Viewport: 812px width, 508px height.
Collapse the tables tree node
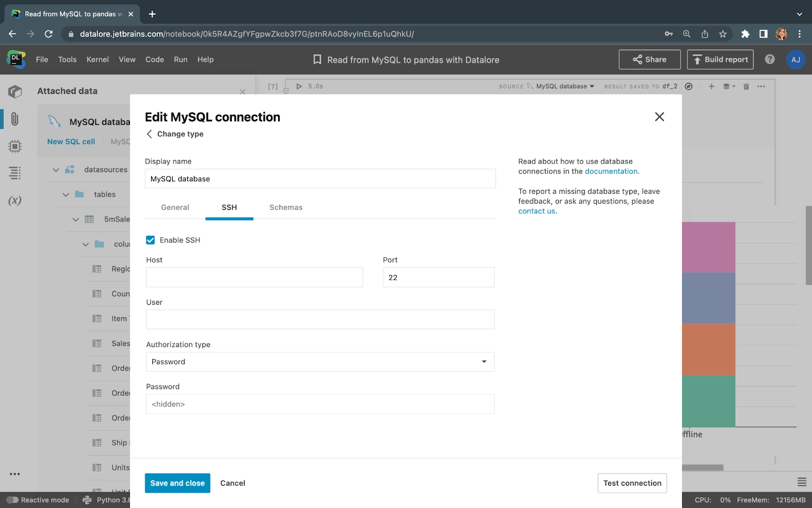65,195
